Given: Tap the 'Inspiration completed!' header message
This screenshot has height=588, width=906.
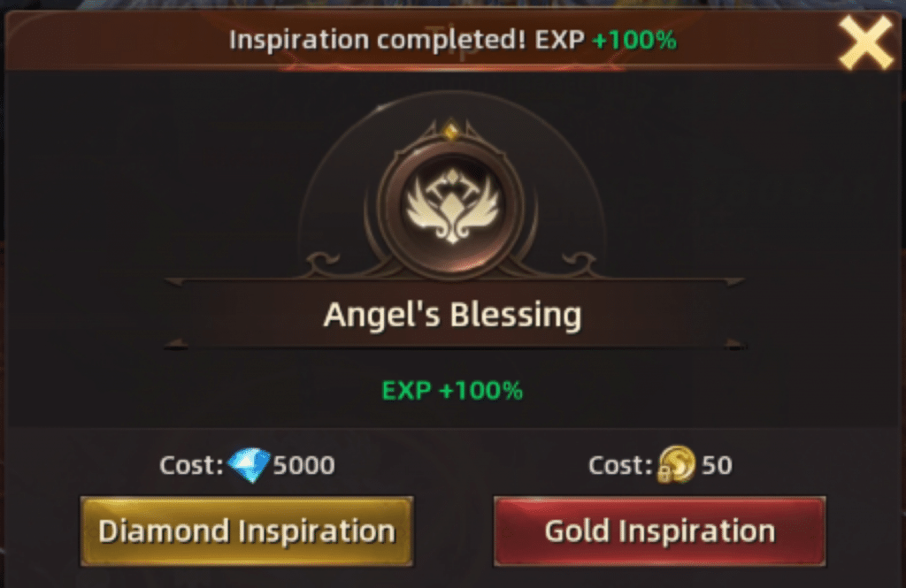Looking at the screenshot, I should [x=378, y=40].
